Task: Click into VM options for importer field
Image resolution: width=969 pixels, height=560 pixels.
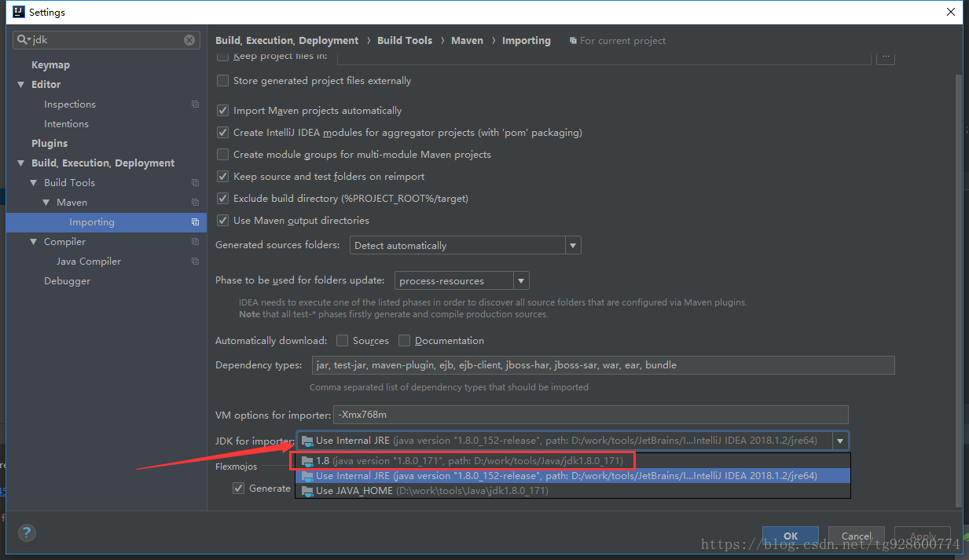Action: [x=591, y=415]
